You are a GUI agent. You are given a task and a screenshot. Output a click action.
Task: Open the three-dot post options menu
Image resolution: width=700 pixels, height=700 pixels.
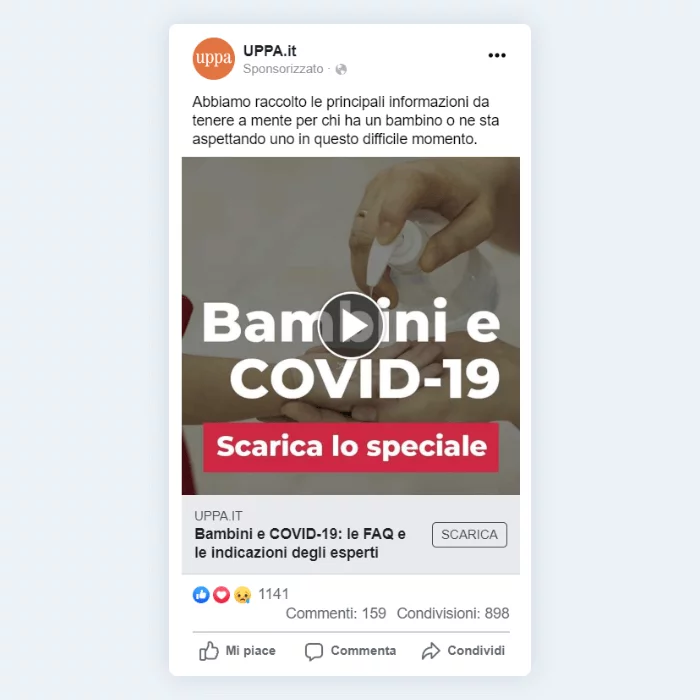pyautogui.click(x=496, y=55)
